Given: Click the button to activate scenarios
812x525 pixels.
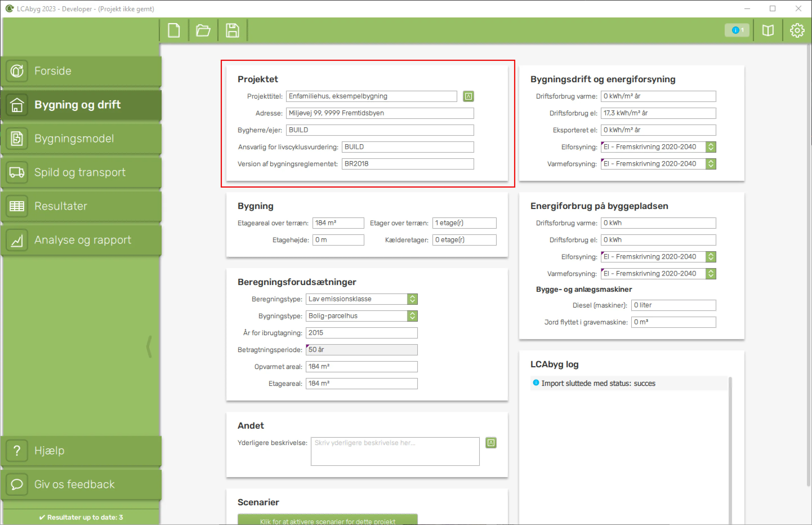Looking at the screenshot, I should pyautogui.click(x=327, y=520).
